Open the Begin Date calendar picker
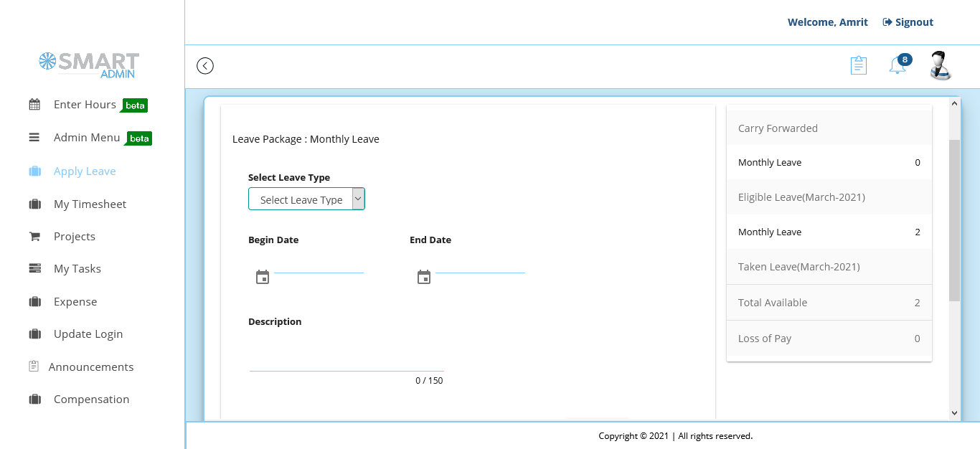 point(263,277)
